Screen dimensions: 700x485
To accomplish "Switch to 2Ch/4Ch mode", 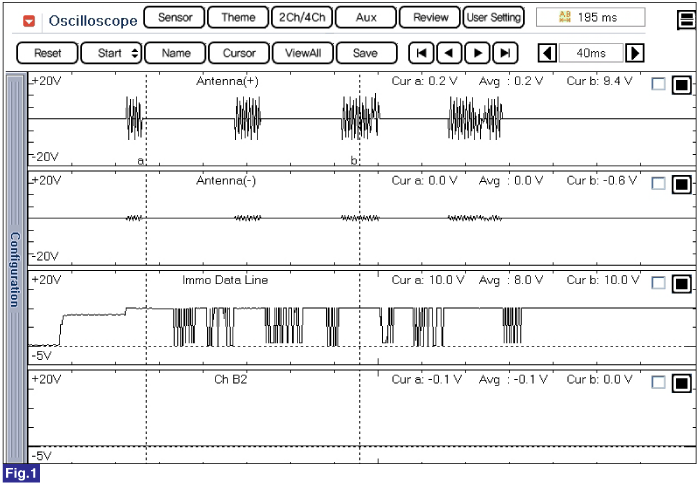I will [302, 17].
